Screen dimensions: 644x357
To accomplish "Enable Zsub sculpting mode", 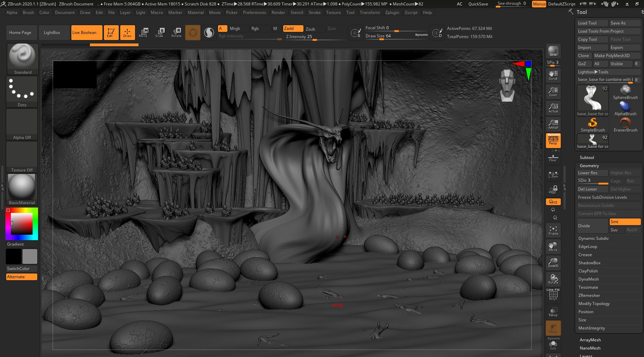I will pyautogui.click(x=310, y=29).
